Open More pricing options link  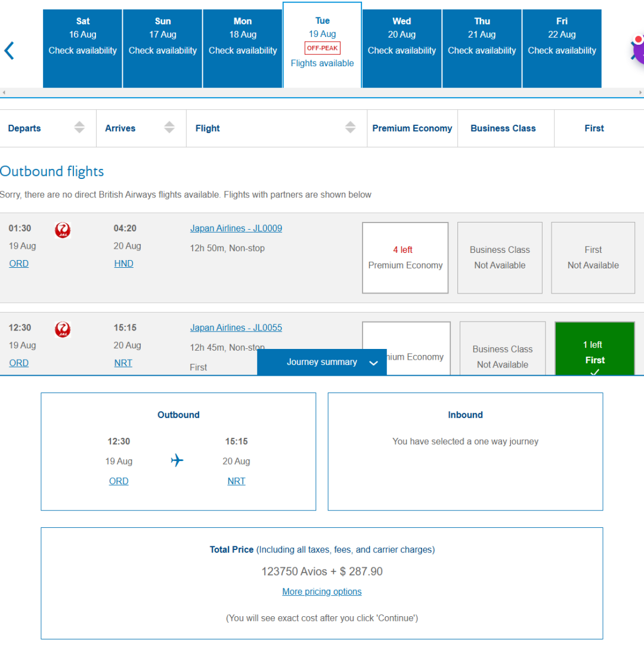[321, 592]
